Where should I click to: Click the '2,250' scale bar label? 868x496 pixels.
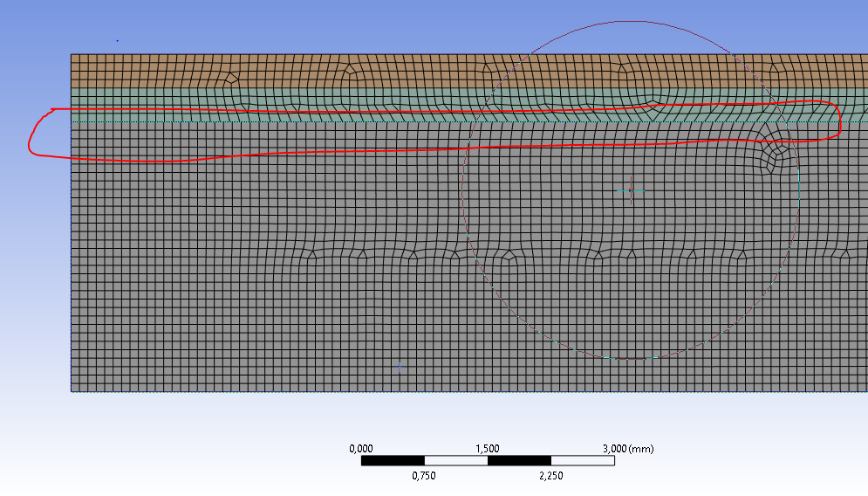[550, 476]
